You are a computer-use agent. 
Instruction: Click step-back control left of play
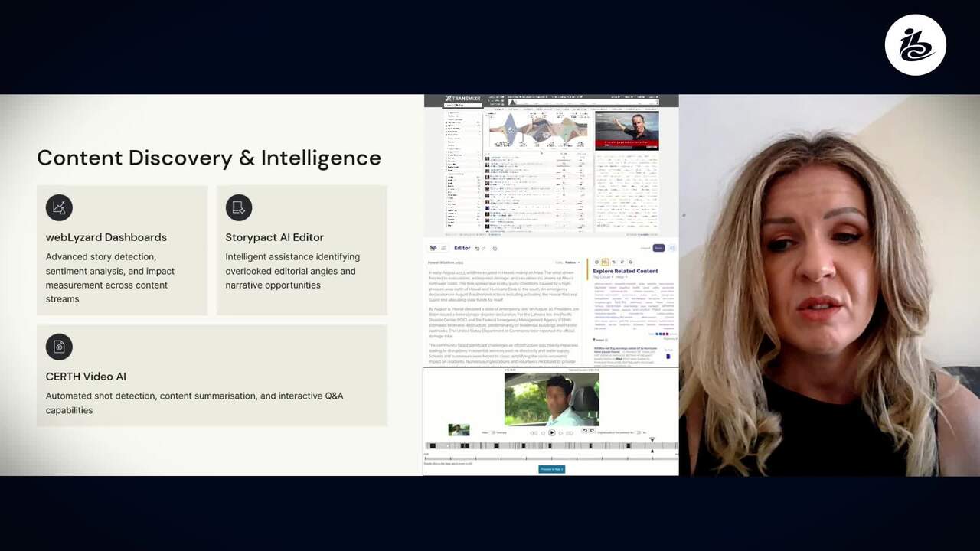(x=543, y=433)
